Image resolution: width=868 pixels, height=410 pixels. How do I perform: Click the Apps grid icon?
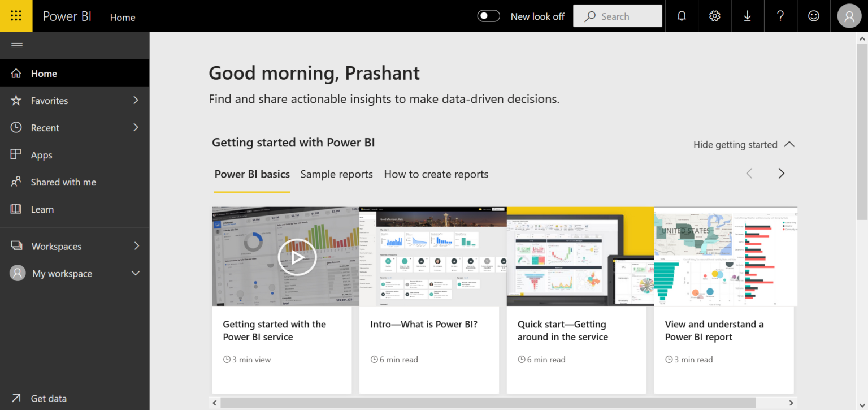coord(16,154)
